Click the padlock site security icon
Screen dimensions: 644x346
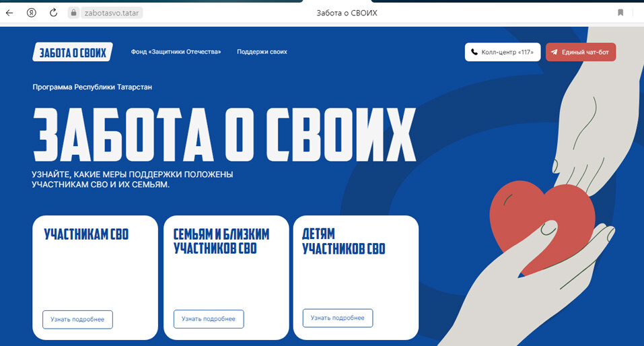click(x=73, y=13)
